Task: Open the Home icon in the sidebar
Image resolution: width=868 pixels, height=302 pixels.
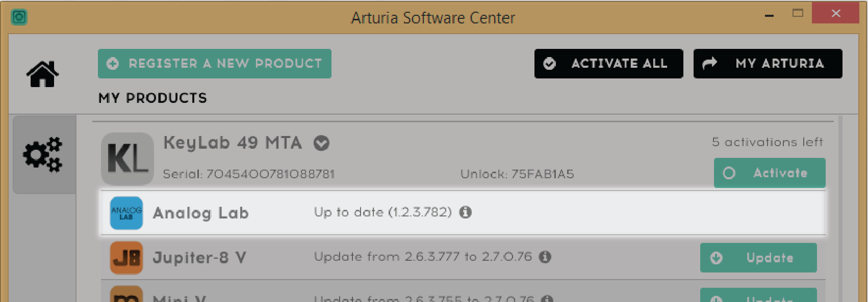Action: [42, 74]
